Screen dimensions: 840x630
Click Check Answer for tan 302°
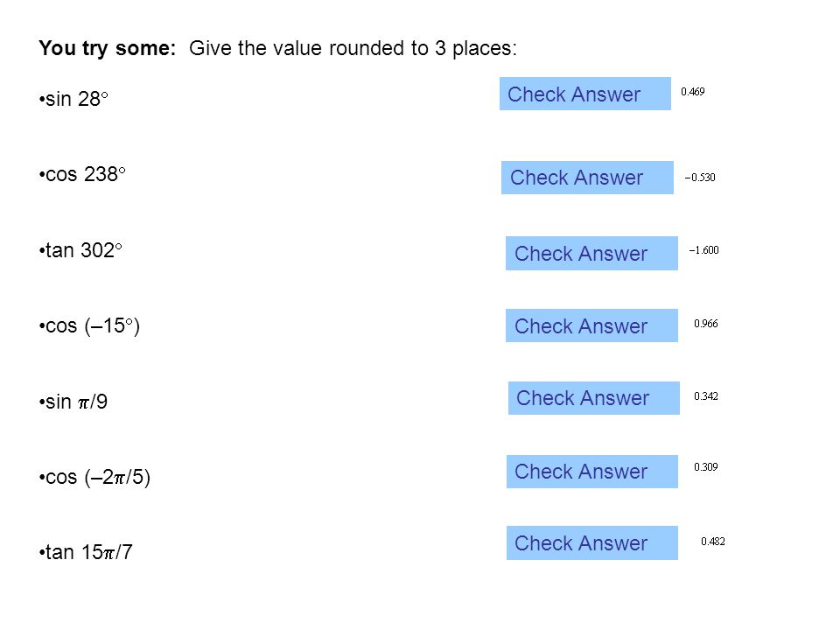point(591,254)
